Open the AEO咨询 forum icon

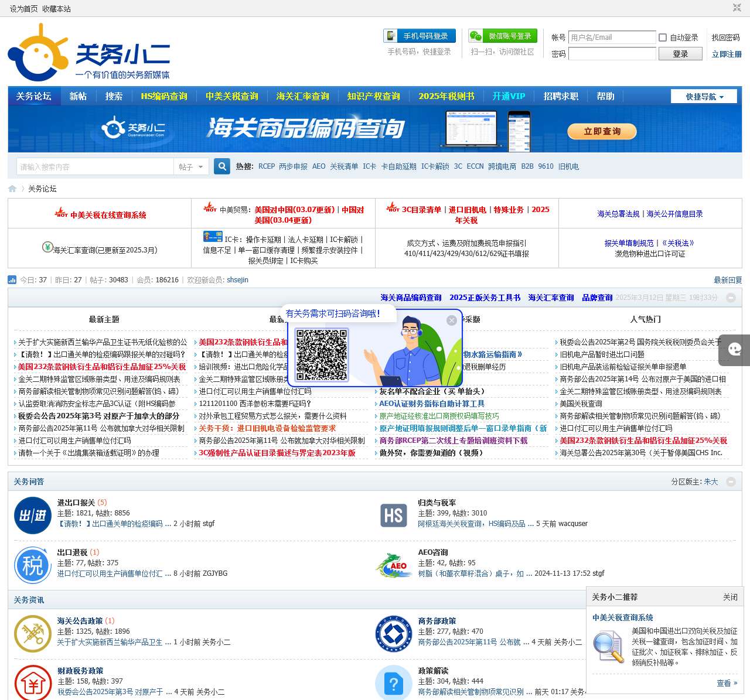[x=394, y=565]
